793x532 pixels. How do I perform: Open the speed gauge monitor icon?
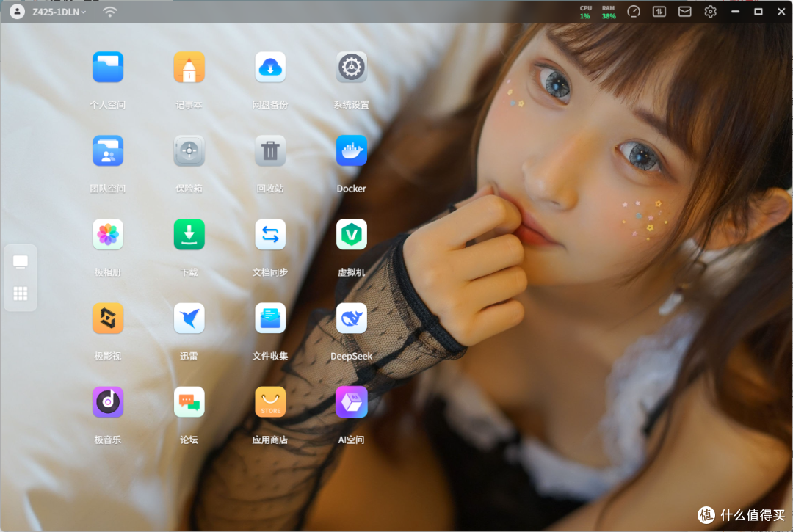[634, 12]
